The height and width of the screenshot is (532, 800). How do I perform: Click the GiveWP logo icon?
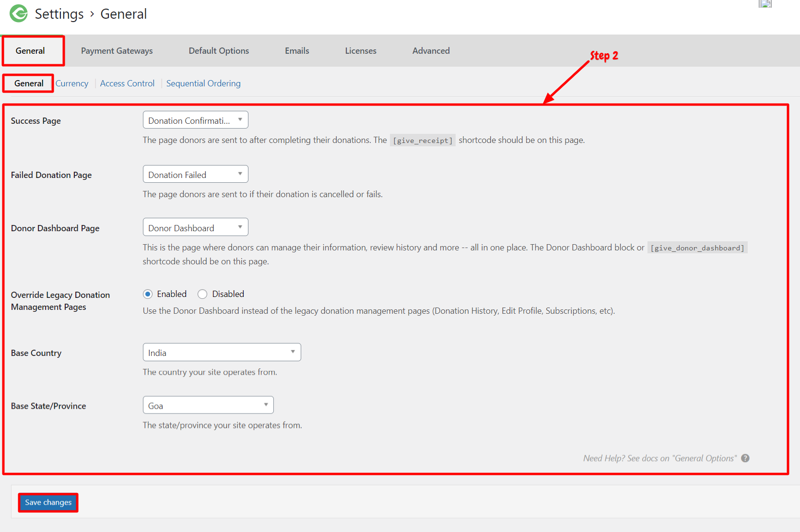[19, 13]
